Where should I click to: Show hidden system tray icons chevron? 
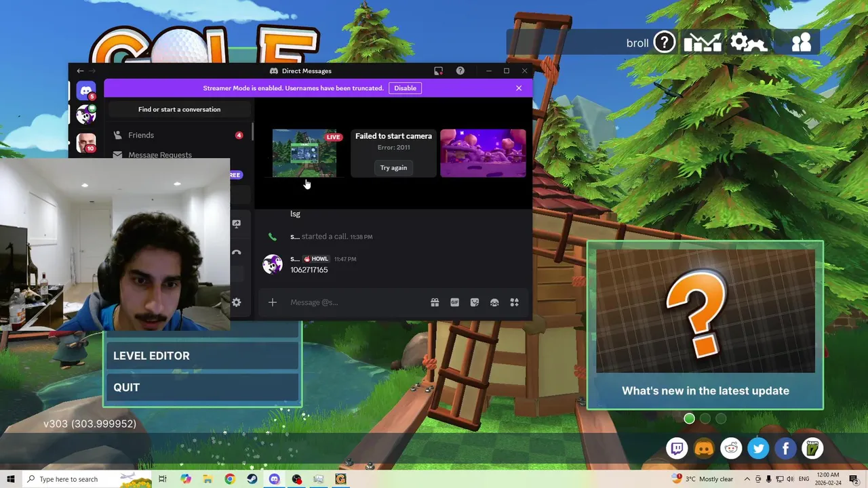(747, 479)
